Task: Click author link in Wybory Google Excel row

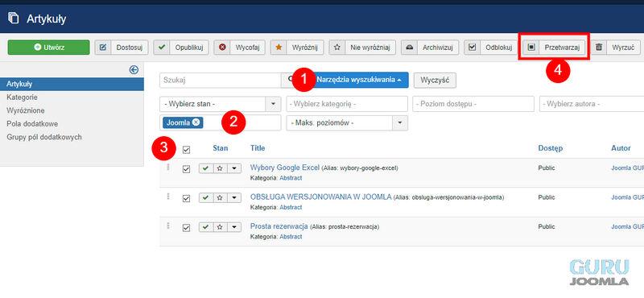Action: pos(628,168)
